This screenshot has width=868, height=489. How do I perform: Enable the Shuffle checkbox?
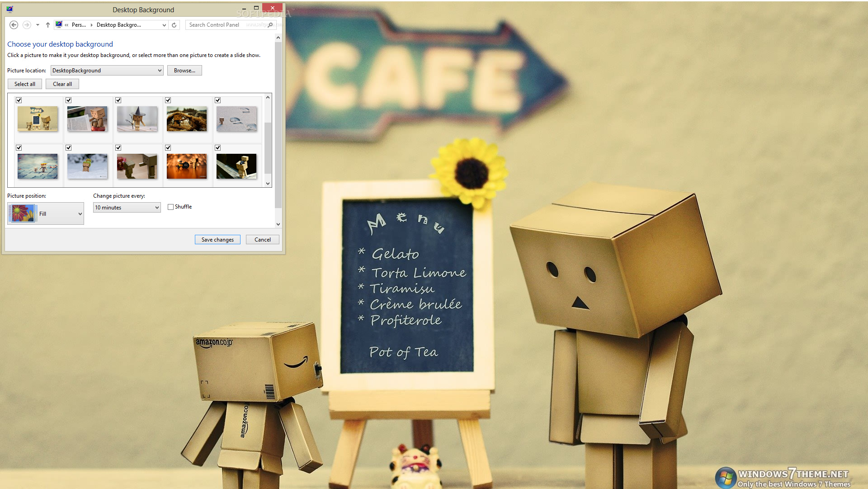point(170,207)
